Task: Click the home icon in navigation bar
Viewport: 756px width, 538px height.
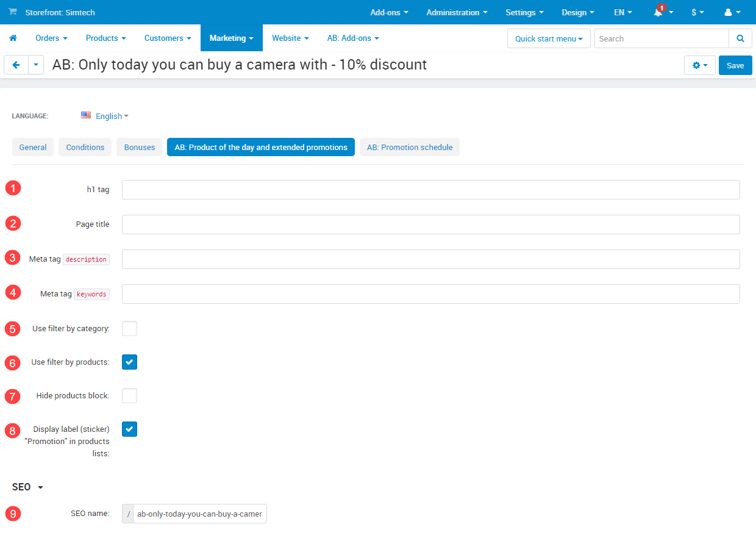Action: (x=13, y=38)
